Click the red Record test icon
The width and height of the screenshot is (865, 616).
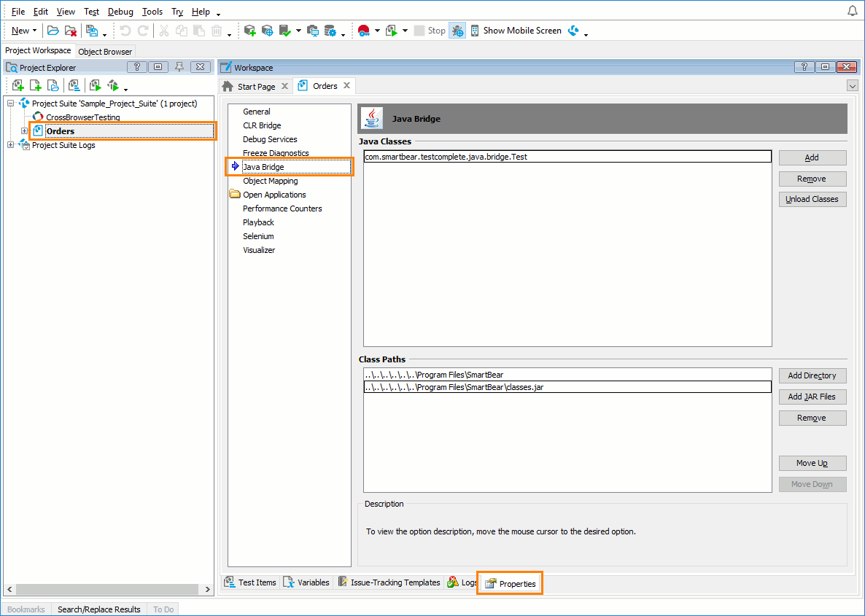[363, 31]
